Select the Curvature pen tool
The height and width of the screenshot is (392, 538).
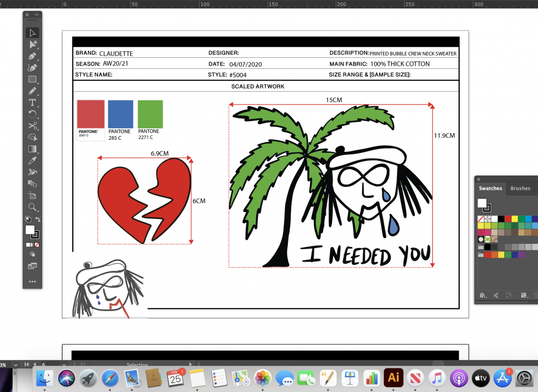pos(32,68)
